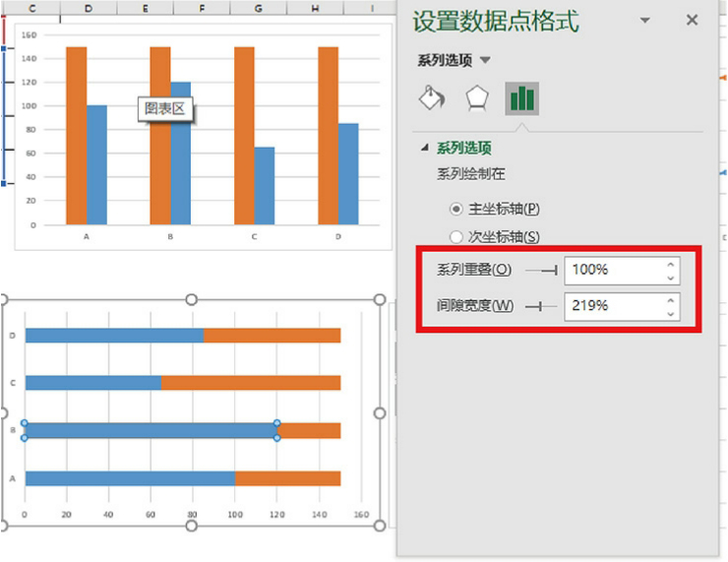Select the 主坐标轴 radio button
This screenshot has height=562, width=728.
click(x=455, y=209)
